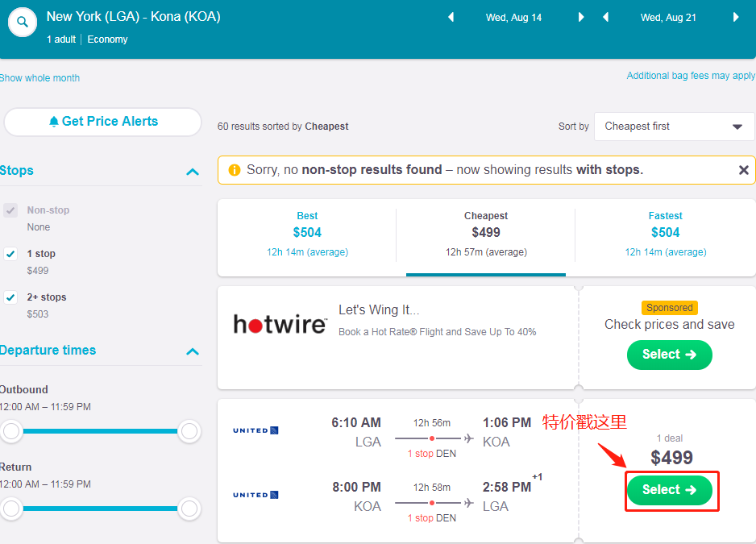The image size is (756, 544).
Task: Click United logo on LGA outbound flight
Action: coord(255,430)
